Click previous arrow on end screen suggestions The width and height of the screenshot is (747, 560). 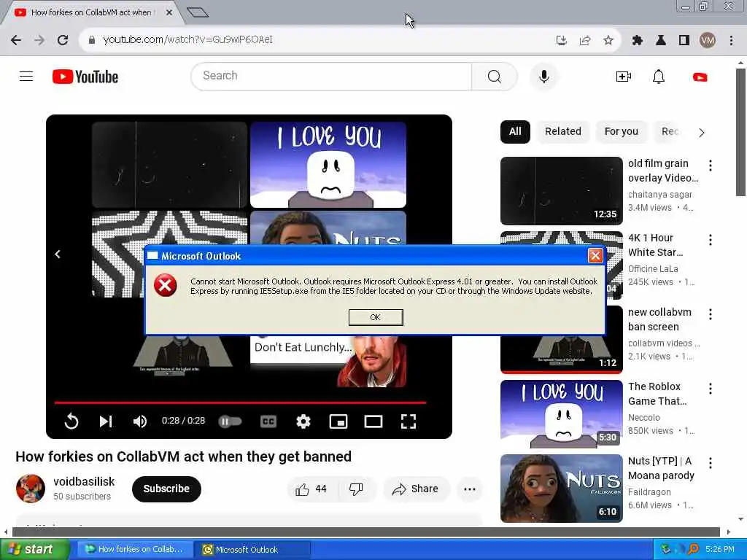click(x=58, y=254)
